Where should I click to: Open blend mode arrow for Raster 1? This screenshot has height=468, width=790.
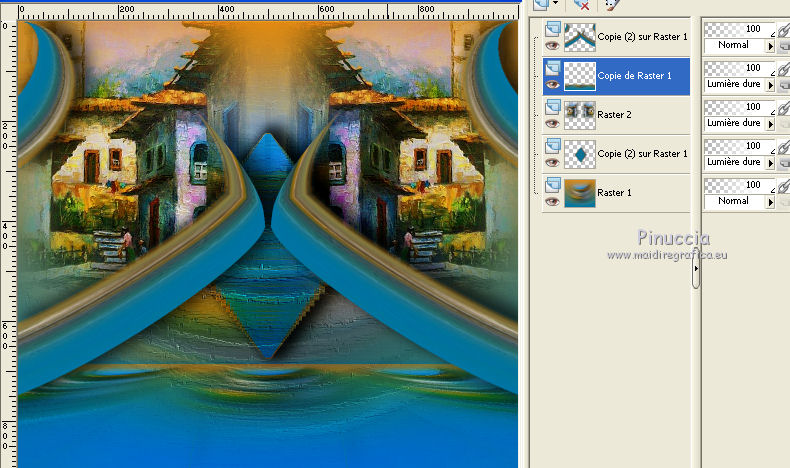click(770, 202)
